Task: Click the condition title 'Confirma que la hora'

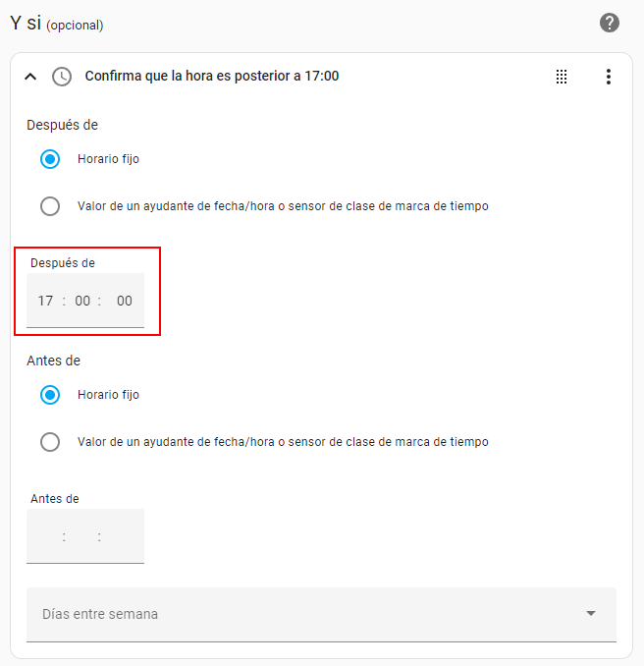Action: 212,76
